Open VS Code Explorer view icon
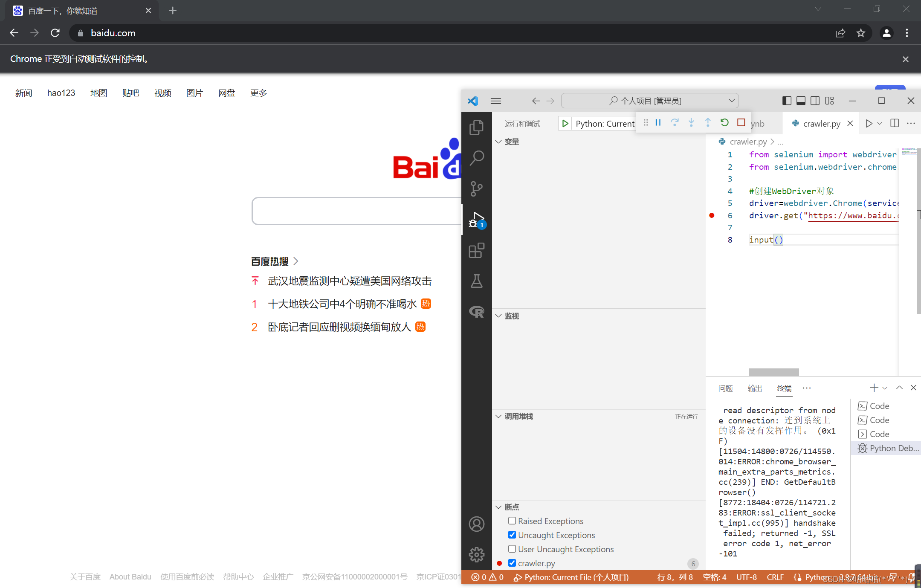 pyautogui.click(x=476, y=127)
